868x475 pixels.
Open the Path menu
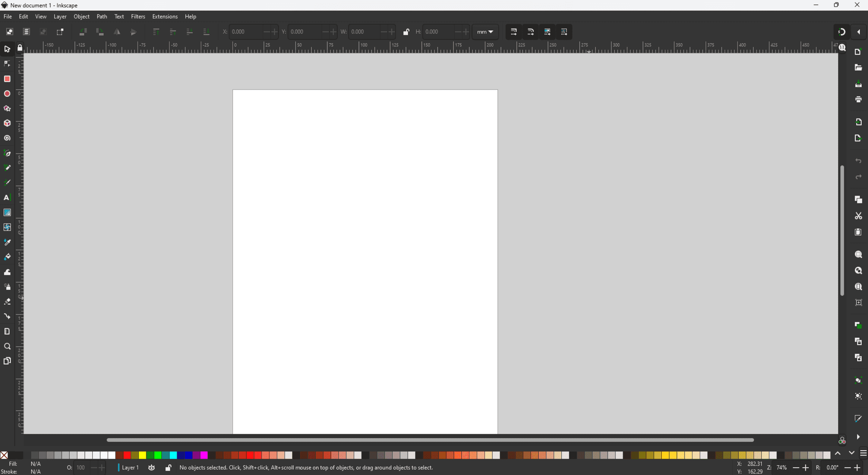[102, 17]
